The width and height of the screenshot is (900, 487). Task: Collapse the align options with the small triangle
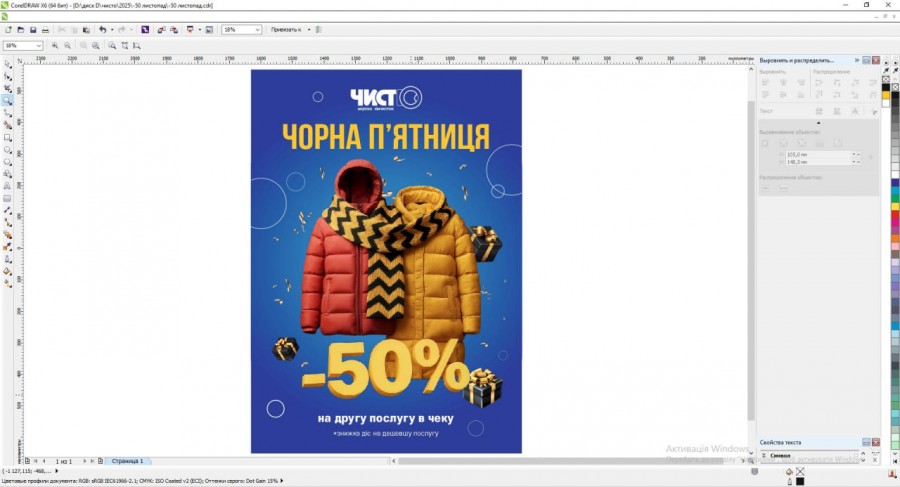(x=818, y=122)
